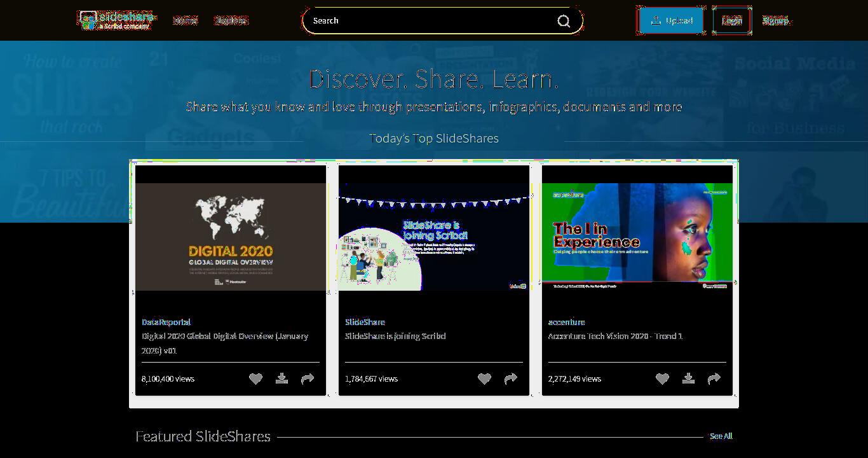
Task: Click the Signup link
Action: (775, 20)
